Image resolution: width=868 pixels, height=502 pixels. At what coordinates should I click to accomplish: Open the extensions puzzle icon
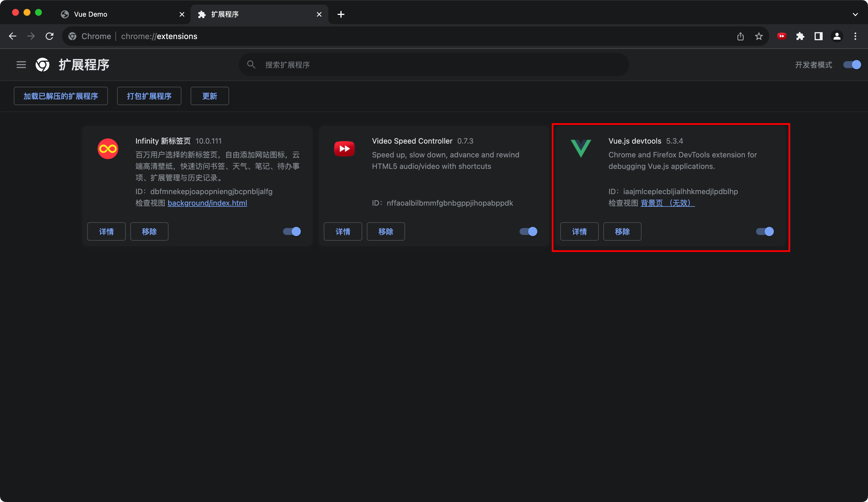tap(800, 36)
